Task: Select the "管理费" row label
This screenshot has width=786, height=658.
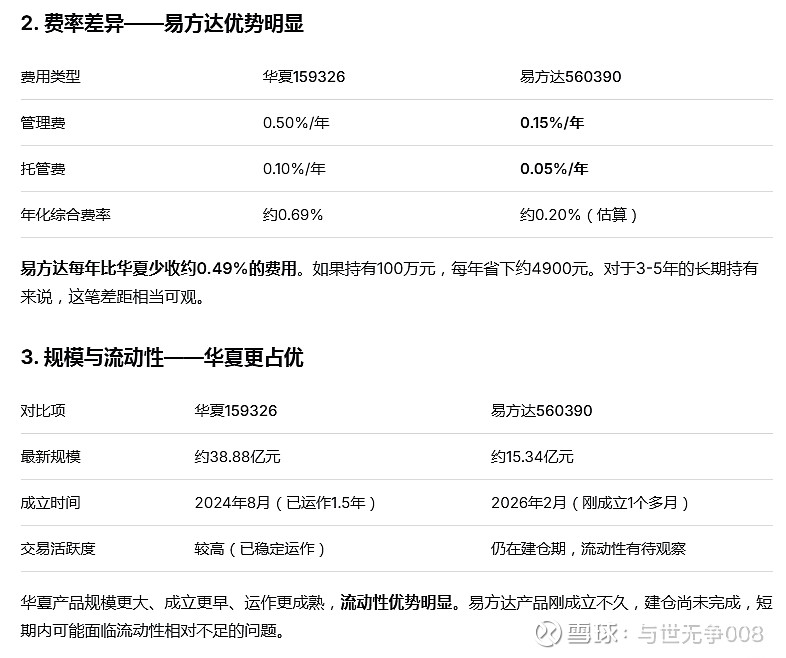Action: (43, 123)
